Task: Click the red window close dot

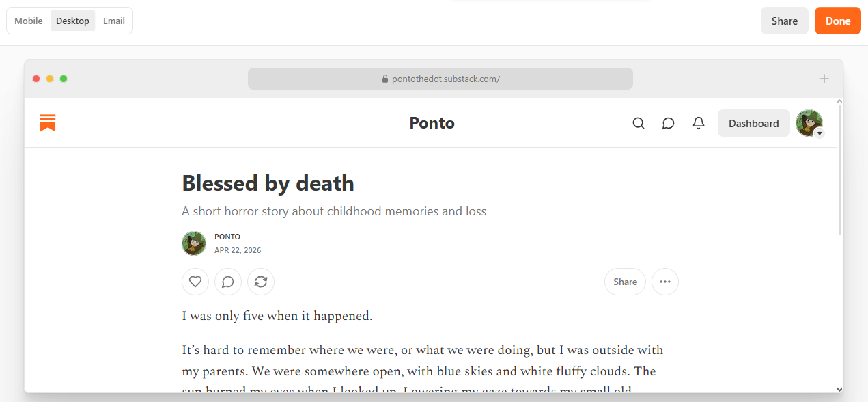Action: click(x=36, y=79)
